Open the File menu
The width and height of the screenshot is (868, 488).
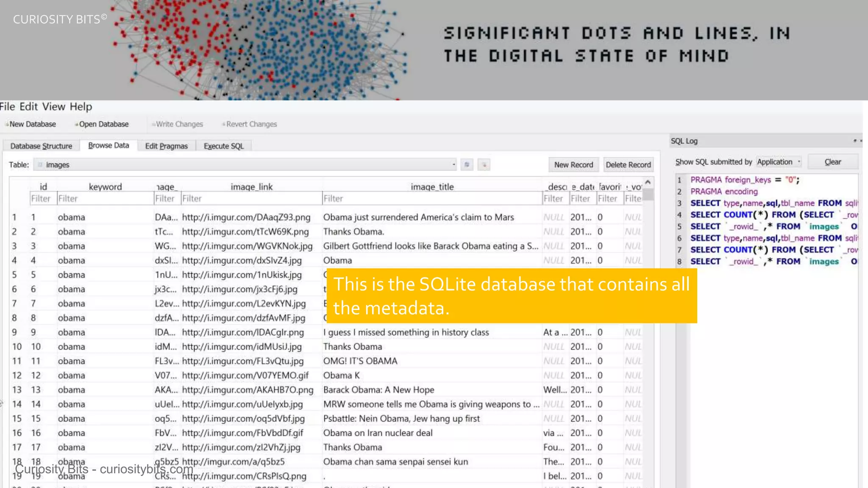point(7,106)
